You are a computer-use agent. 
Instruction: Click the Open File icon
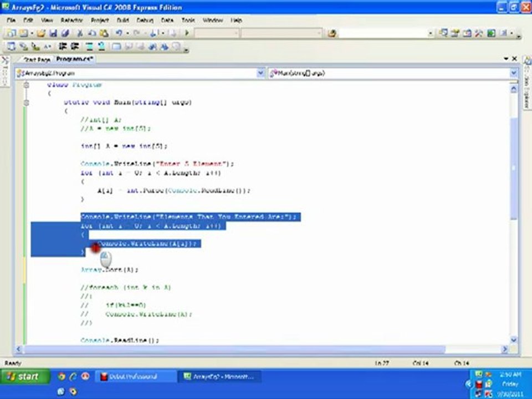(41, 33)
